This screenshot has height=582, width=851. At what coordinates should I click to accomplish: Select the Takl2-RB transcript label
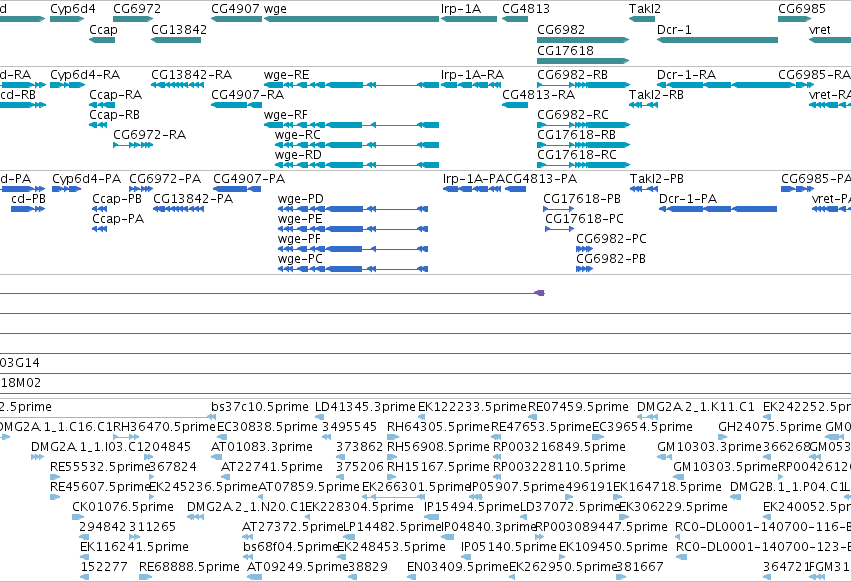[656, 94]
